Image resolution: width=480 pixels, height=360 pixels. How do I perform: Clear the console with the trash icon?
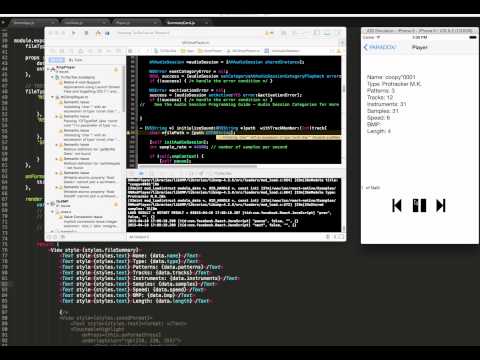click(x=328, y=237)
